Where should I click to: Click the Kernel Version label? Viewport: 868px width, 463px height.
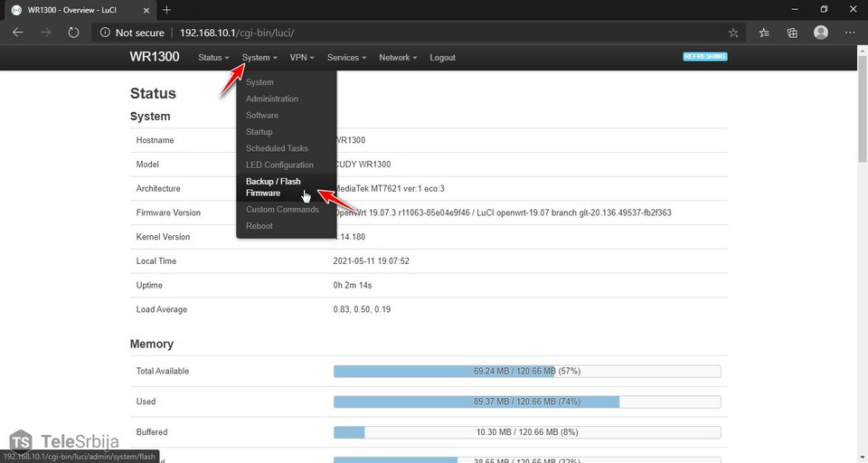point(163,237)
